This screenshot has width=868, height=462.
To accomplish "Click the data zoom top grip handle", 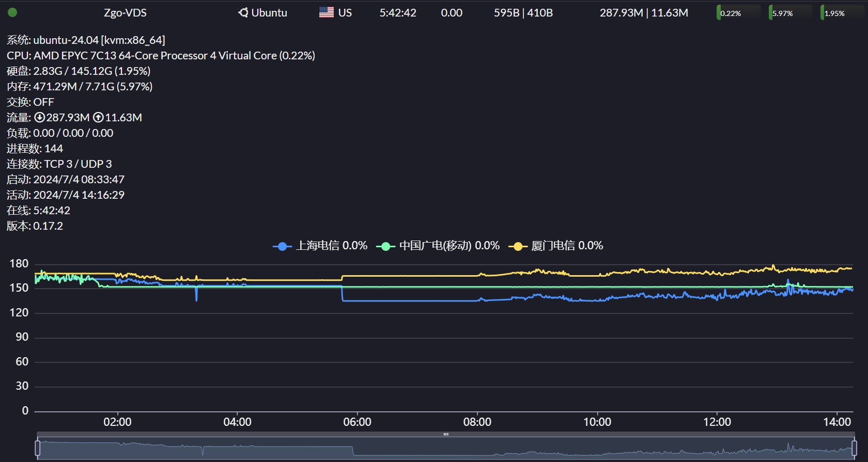I will 446,434.
